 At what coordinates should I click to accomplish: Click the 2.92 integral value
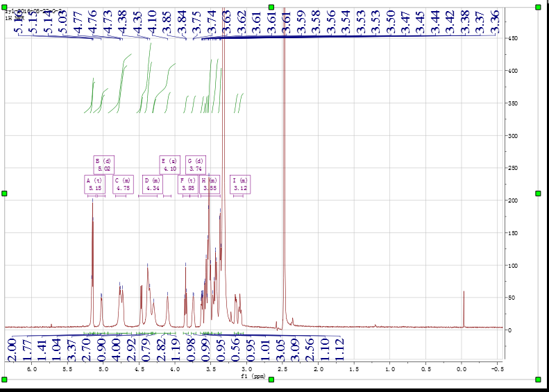coord(132,350)
